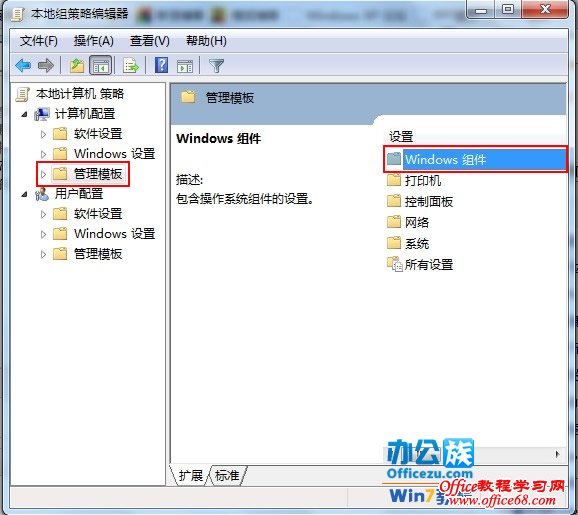Click the Filter funnel toolbar icon

coord(216,66)
